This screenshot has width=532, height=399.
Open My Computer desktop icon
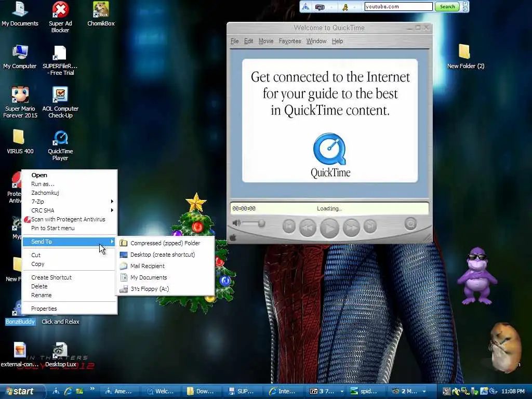click(20, 56)
